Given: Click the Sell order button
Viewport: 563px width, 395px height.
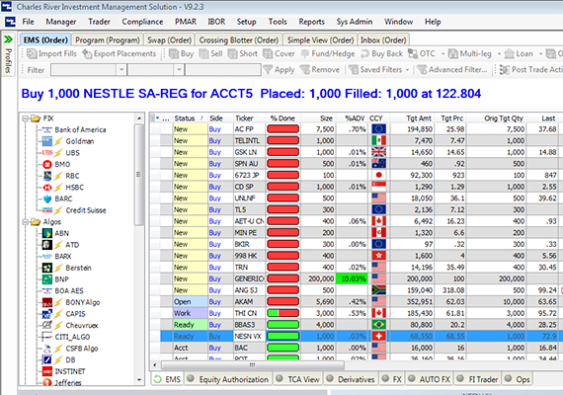Looking at the screenshot, I should 211,54.
